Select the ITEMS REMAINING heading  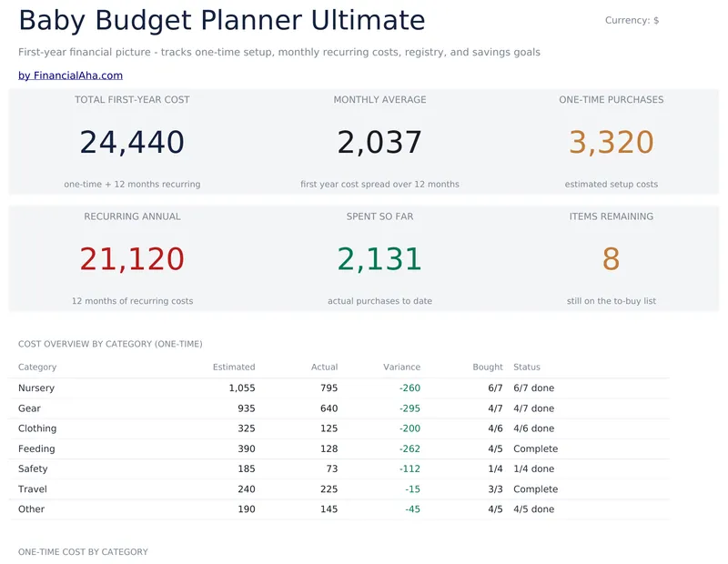pyautogui.click(x=612, y=217)
